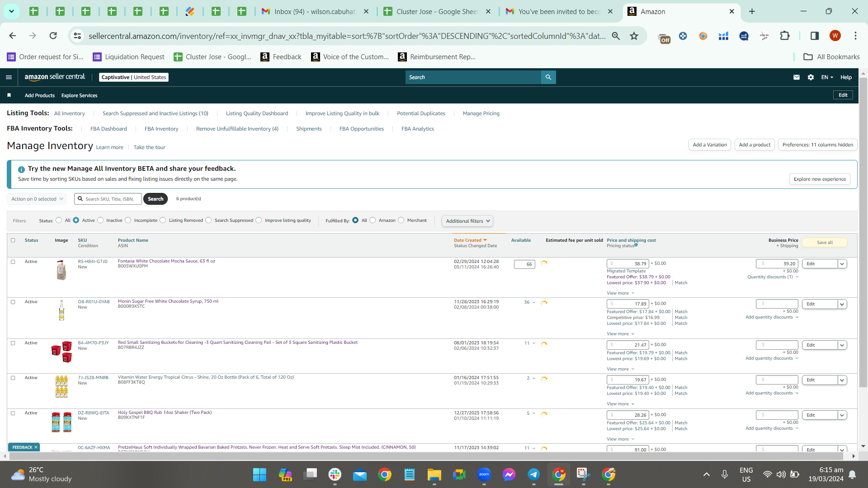Open the Add Products menu
This screenshot has height=488, width=868.
pyautogui.click(x=40, y=95)
